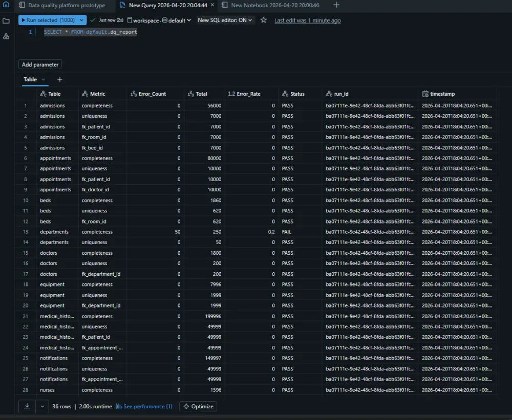Select the FAIL status cell in row 13
Screen dimensions: 512x420
coord(300,232)
